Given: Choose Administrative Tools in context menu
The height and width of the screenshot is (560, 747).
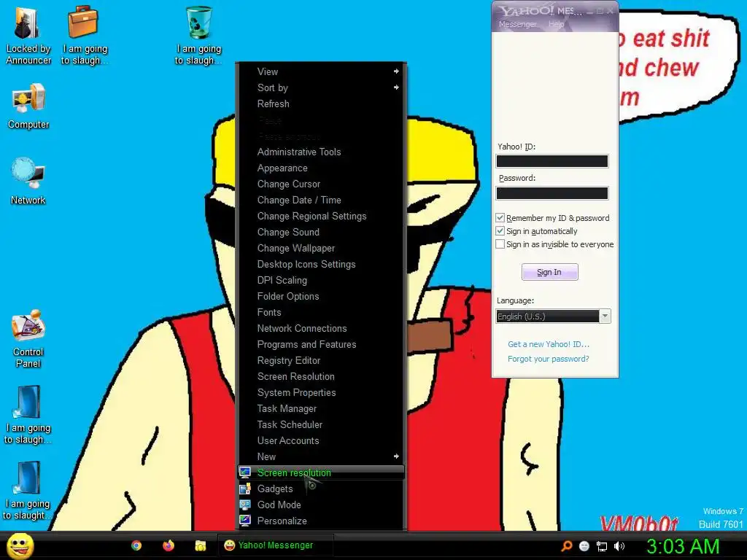Looking at the screenshot, I should 322,152.
